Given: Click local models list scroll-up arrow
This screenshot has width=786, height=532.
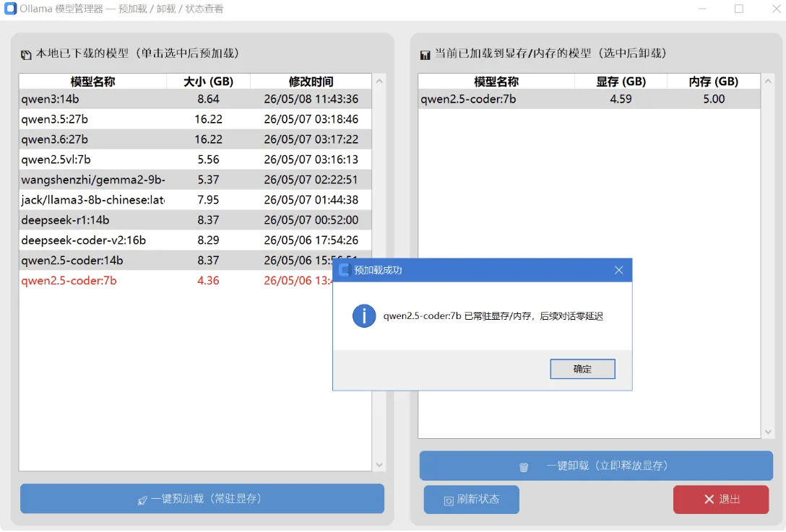Looking at the screenshot, I should (x=379, y=81).
